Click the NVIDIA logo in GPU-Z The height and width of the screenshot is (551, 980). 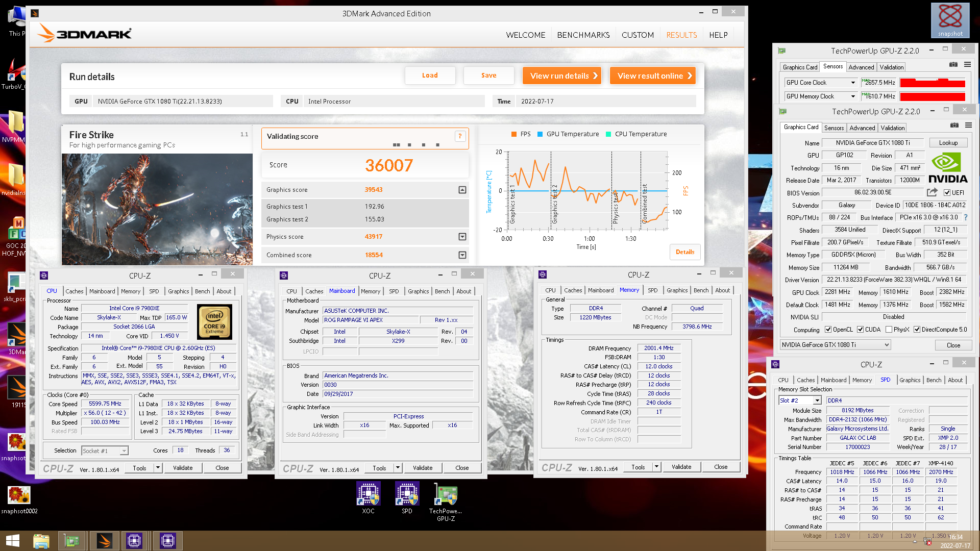point(947,168)
